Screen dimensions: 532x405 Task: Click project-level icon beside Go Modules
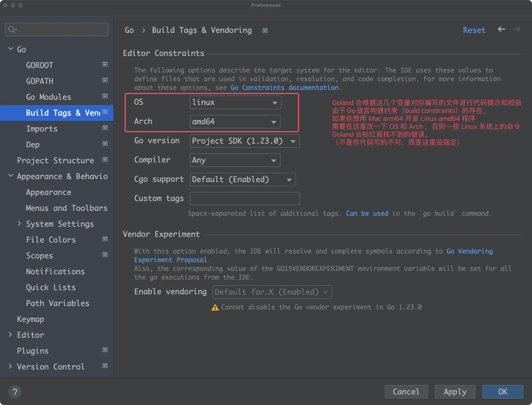(105, 96)
